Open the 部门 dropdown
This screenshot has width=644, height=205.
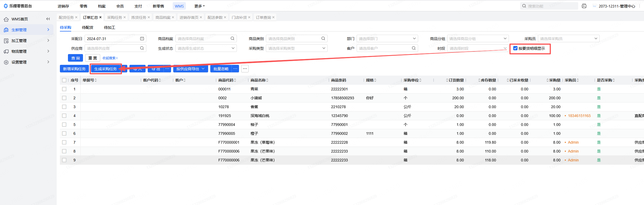pos(387,38)
